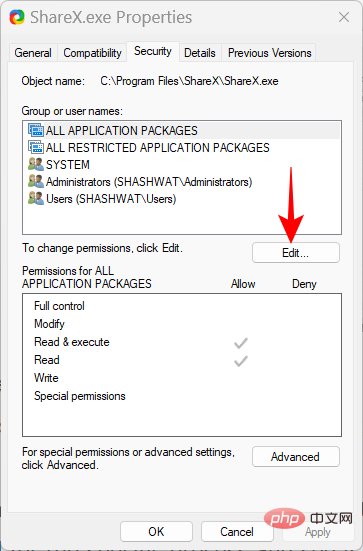Close the ShareX.exe Properties dialog

coord(344,17)
